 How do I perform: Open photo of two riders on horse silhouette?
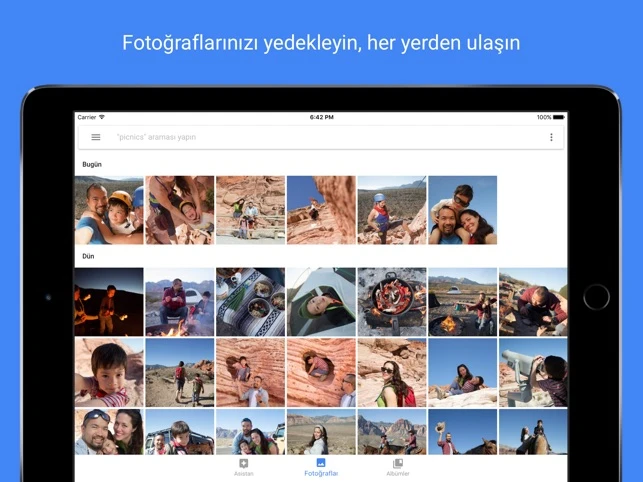533,432
